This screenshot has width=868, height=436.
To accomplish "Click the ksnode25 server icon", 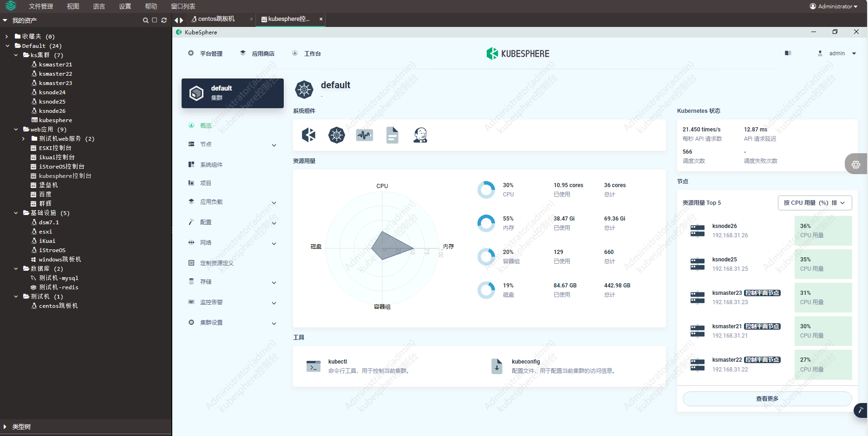I will point(698,264).
